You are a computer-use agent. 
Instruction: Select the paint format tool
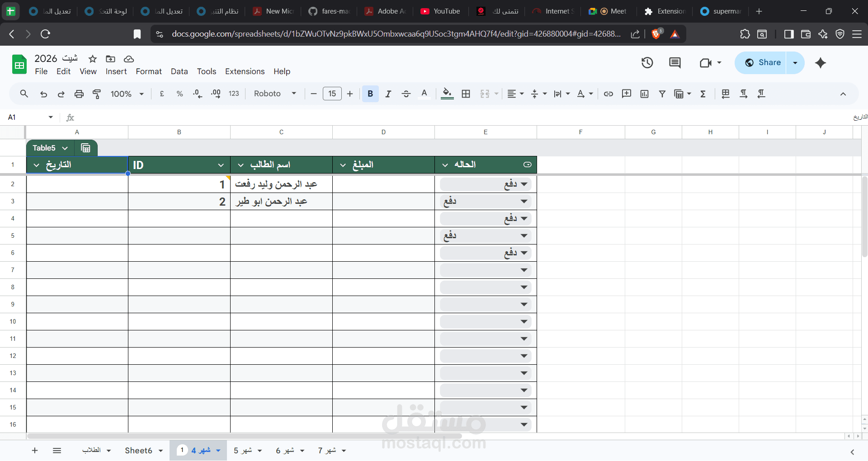coord(97,94)
